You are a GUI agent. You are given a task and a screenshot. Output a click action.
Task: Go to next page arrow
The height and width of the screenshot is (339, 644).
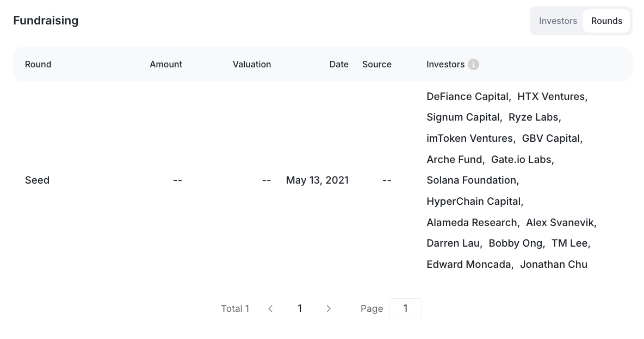(x=329, y=309)
